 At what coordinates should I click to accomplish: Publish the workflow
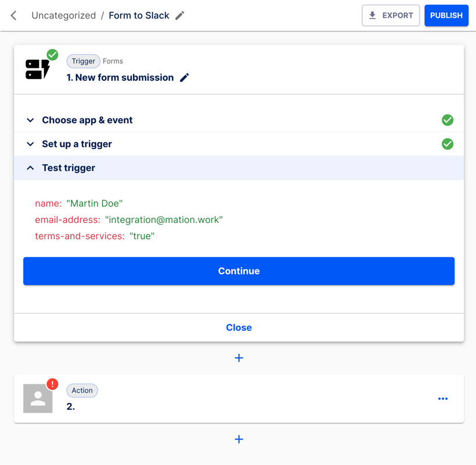[446, 15]
